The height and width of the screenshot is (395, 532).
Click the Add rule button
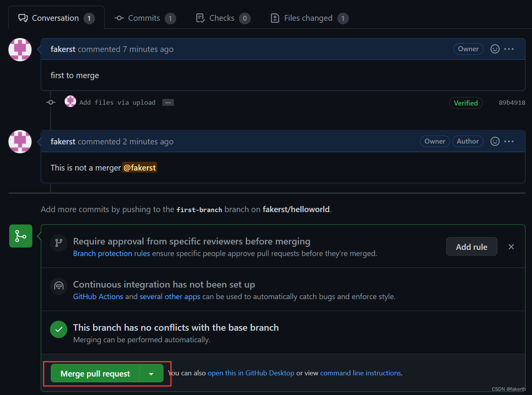[472, 247]
